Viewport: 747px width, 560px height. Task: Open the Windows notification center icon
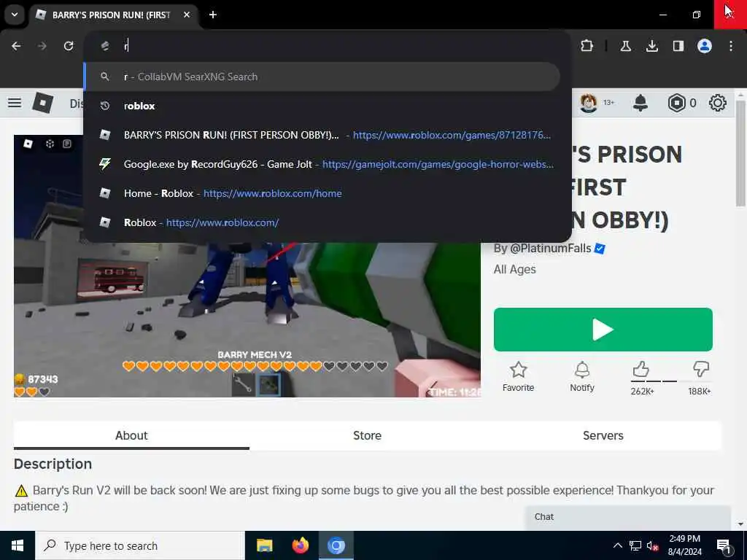724,545
